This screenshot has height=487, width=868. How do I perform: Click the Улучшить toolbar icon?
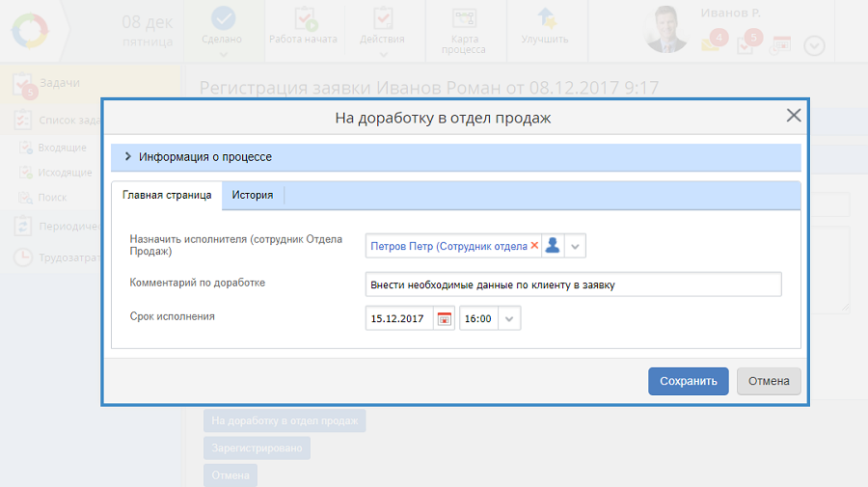(x=545, y=19)
